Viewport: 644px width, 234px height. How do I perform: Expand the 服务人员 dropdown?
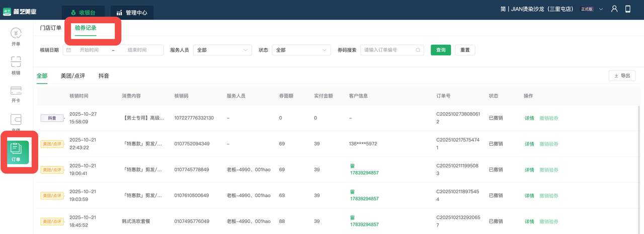[x=222, y=50]
